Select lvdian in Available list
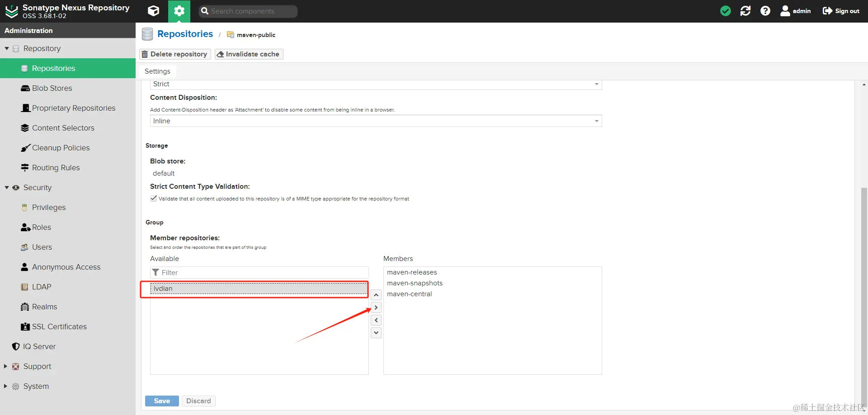Image resolution: width=868 pixels, height=415 pixels. [x=259, y=289]
